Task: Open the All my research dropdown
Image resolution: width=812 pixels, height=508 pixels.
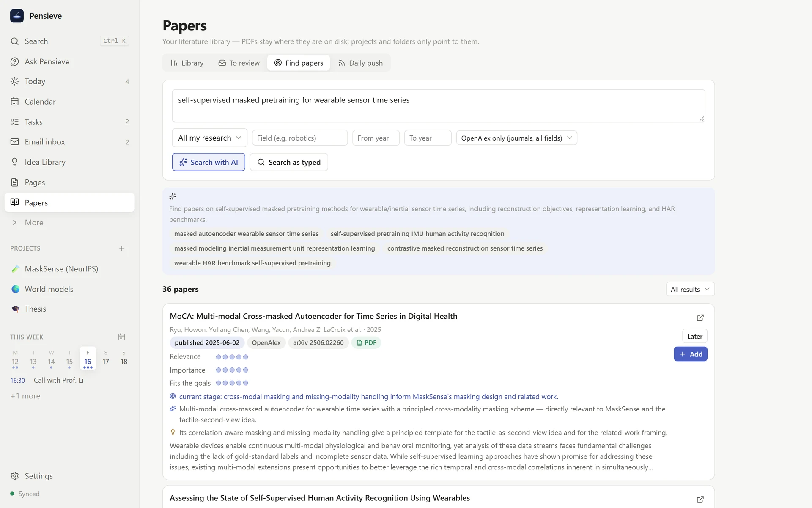Action: click(209, 138)
